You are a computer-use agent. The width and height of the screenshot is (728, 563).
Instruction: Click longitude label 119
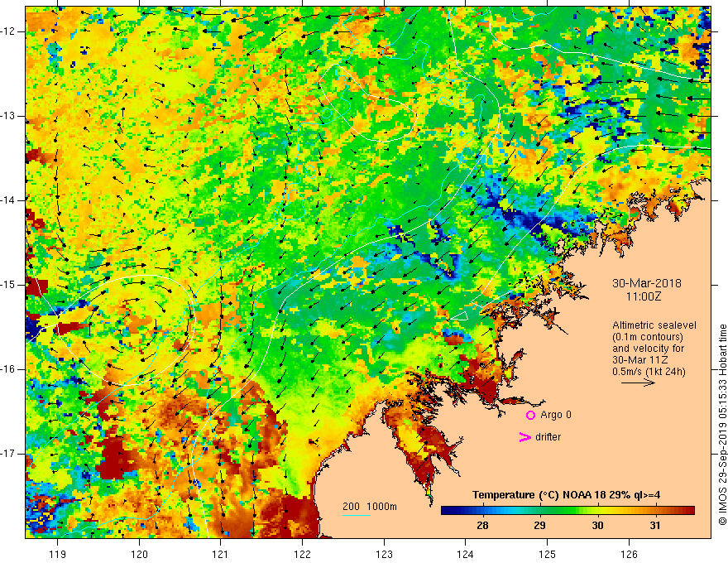click(x=58, y=554)
